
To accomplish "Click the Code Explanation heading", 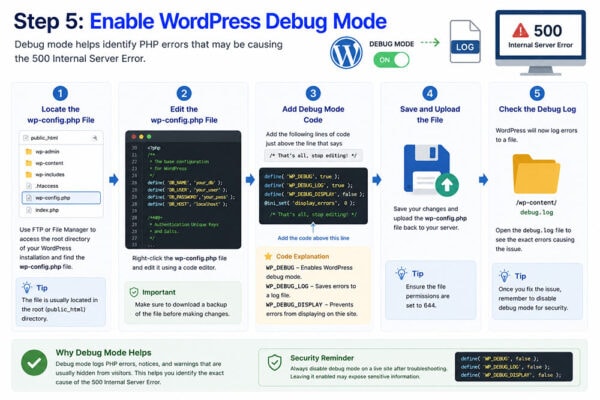I will 302,256.
